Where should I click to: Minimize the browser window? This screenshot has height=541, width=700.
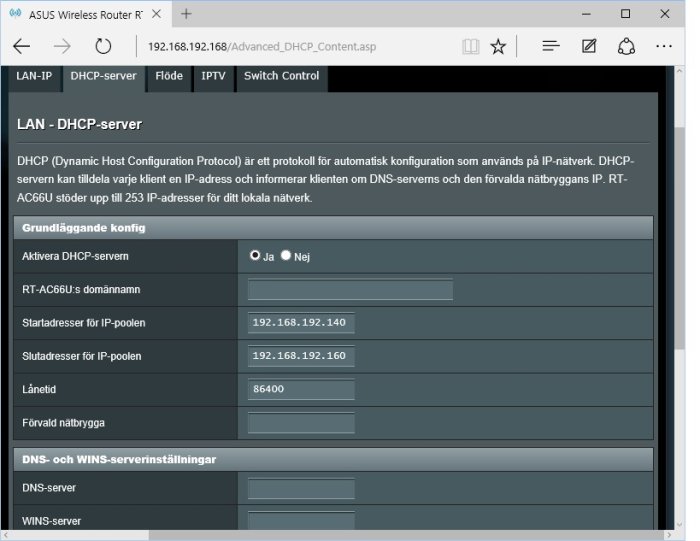tap(586, 14)
